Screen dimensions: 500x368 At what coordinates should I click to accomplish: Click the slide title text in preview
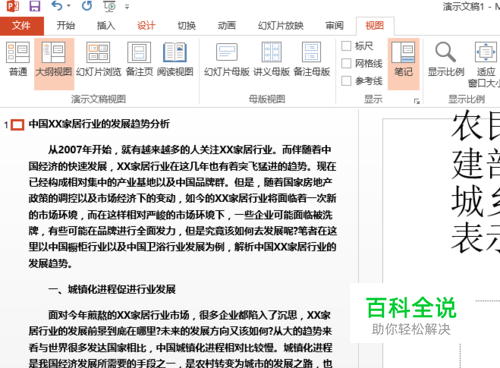click(476, 182)
